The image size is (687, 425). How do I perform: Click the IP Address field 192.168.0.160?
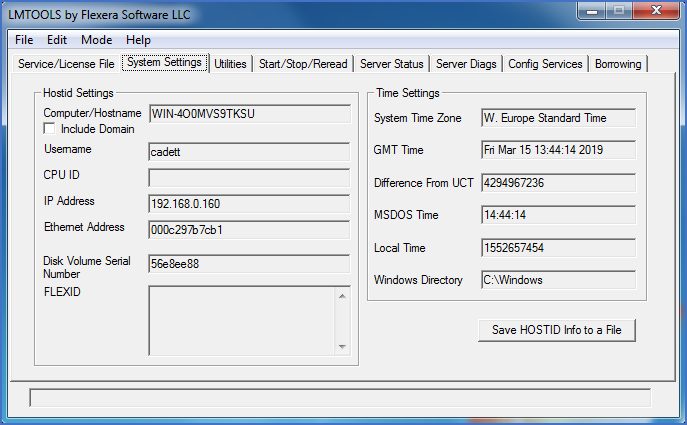pyautogui.click(x=249, y=204)
